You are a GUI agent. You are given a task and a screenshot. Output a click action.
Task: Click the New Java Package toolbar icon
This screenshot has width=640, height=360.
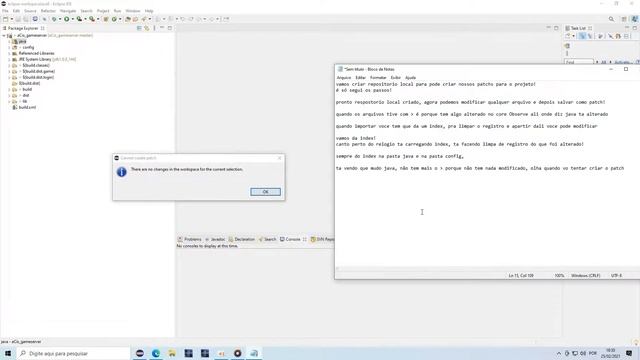pos(106,19)
